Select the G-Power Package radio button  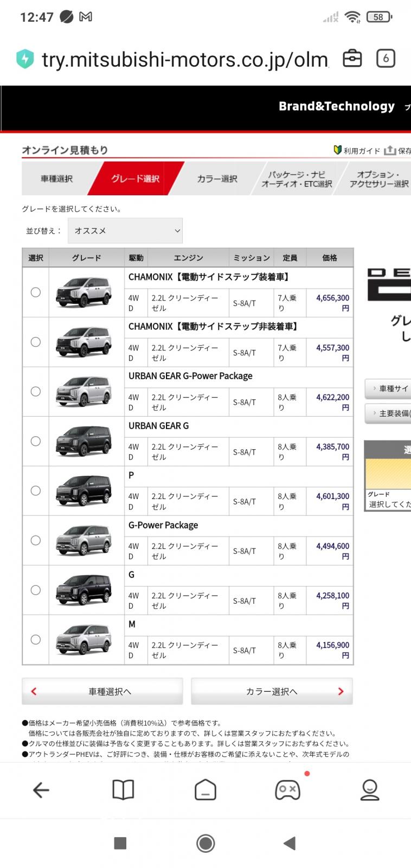36,540
